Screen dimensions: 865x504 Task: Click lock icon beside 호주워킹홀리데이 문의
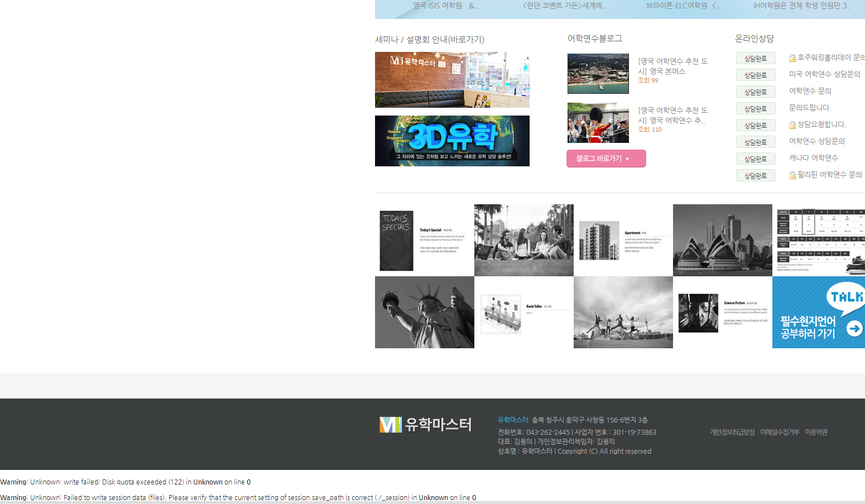pos(792,58)
